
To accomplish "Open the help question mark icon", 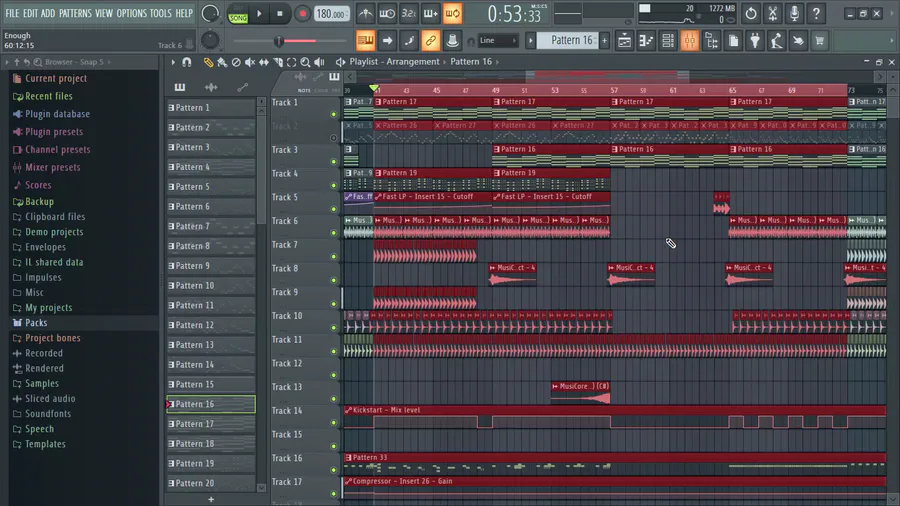I will [816, 13].
